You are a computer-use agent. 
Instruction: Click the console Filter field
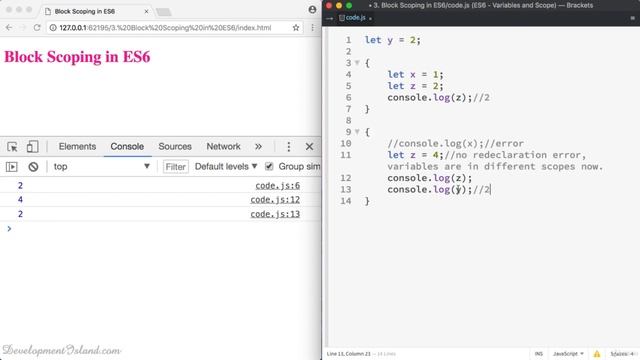tap(176, 167)
